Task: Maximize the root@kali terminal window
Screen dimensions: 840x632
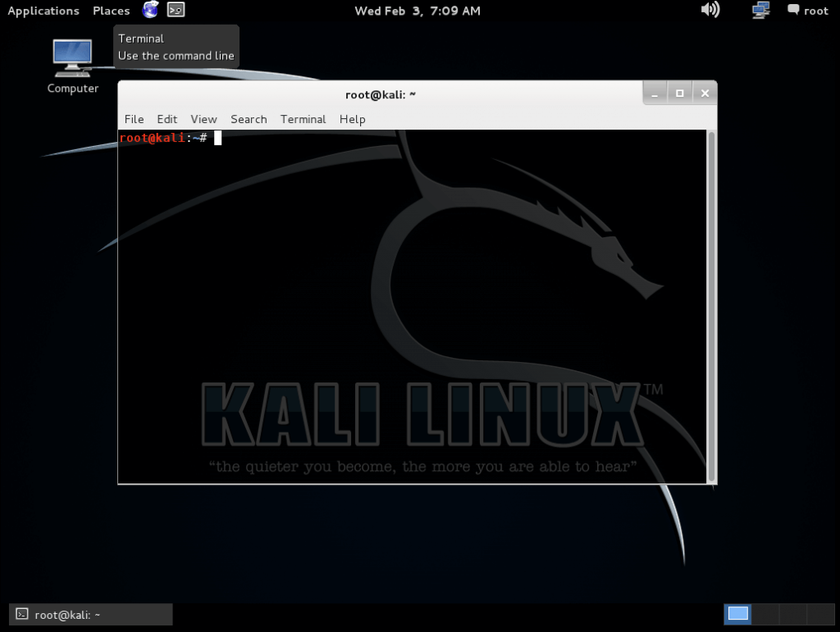Action: tap(679, 94)
